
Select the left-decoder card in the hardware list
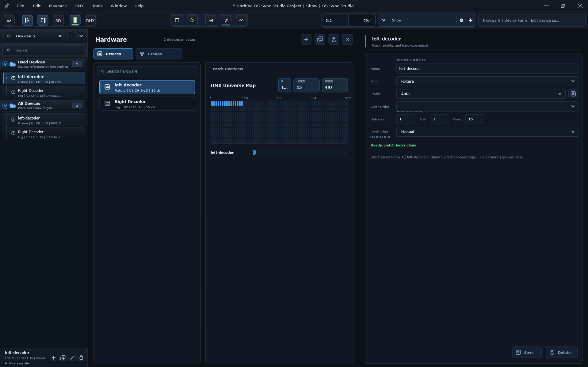tap(147, 87)
